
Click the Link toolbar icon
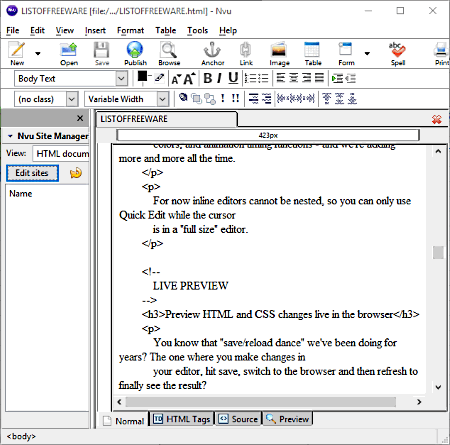coord(246,53)
